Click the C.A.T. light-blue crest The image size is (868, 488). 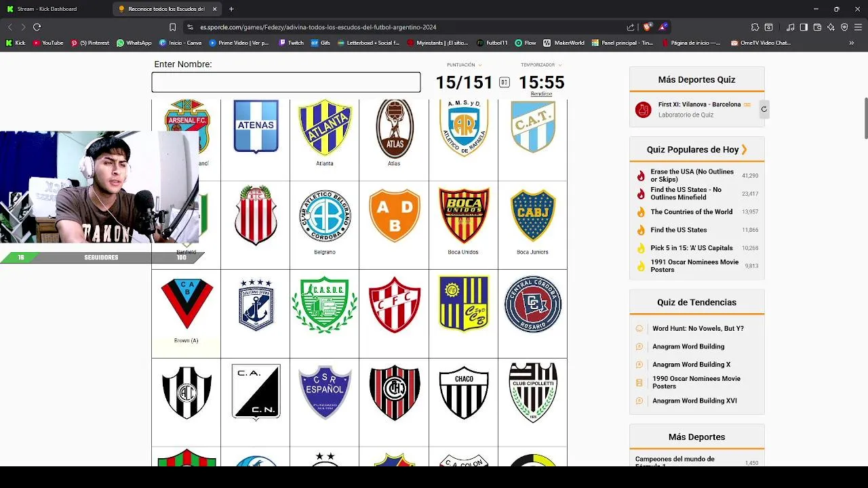pos(533,127)
